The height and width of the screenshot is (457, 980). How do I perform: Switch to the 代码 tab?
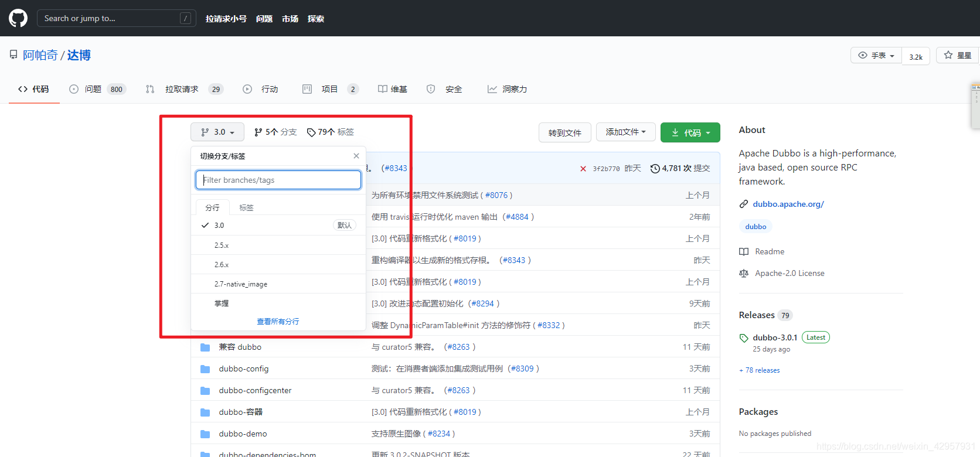click(34, 89)
